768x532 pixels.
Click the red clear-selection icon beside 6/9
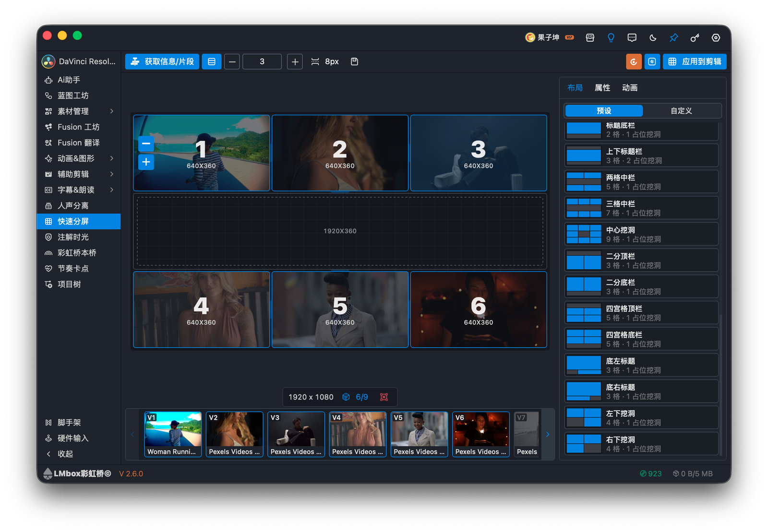[x=384, y=397]
